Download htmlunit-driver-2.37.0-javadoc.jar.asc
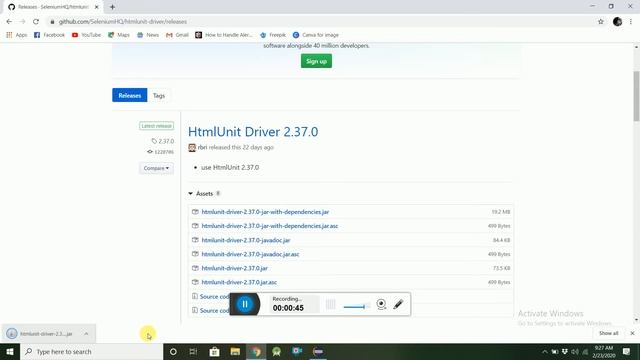640x360 pixels. pyautogui.click(x=250, y=254)
